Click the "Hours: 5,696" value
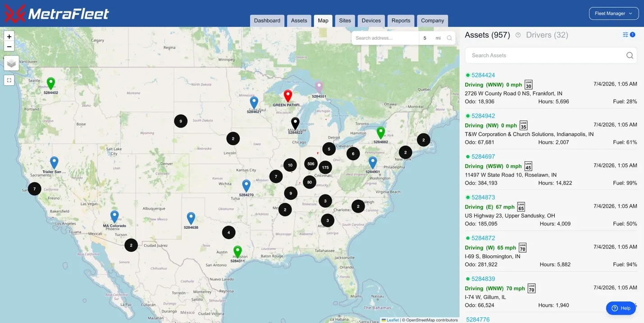The height and width of the screenshot is (323, 644). (553, 102)
